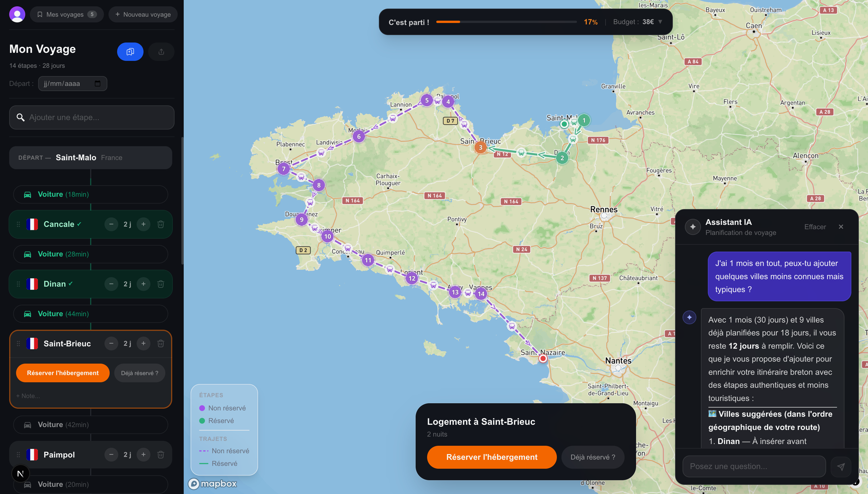The height and width of the screenshot is (494, 868).
Task: Click the share/export trip icon
Action: tap(161, 52)
